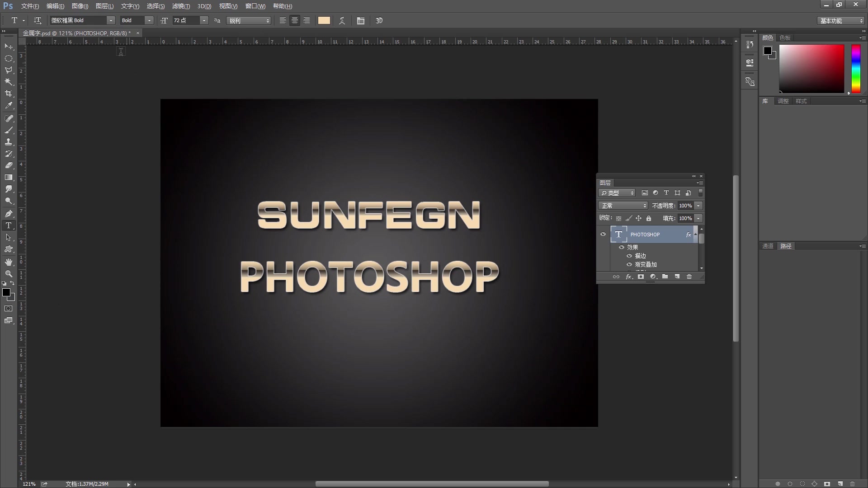Click the 3D button in options bar
This screenshot has height=488, width=868.
tap(379, 21)
